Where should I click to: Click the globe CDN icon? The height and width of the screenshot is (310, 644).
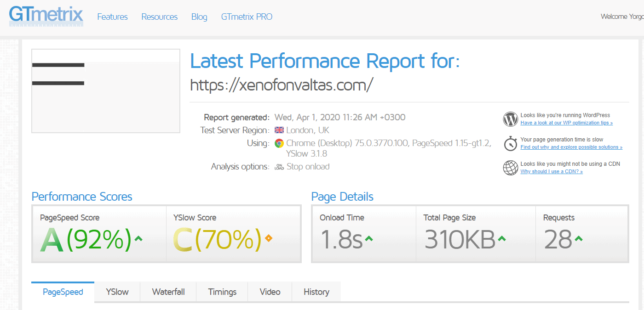click(x=511, y=168)
